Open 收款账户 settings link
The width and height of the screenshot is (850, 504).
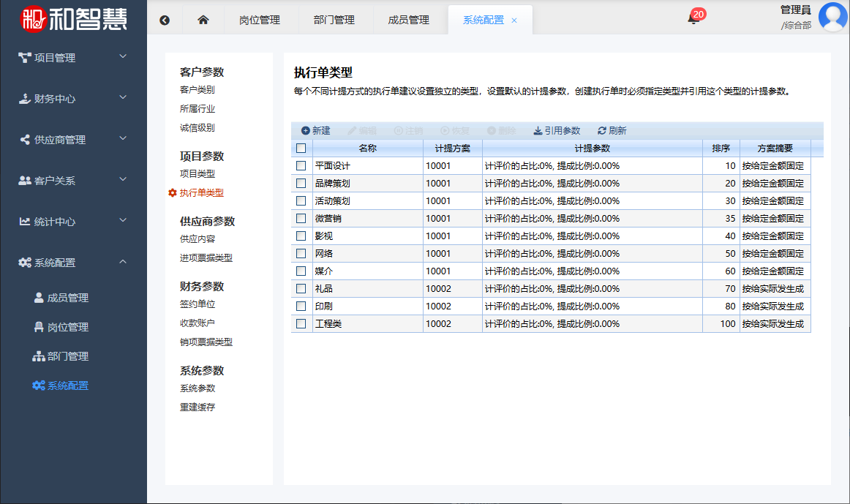pyautogui.click(x=198, y=323)
